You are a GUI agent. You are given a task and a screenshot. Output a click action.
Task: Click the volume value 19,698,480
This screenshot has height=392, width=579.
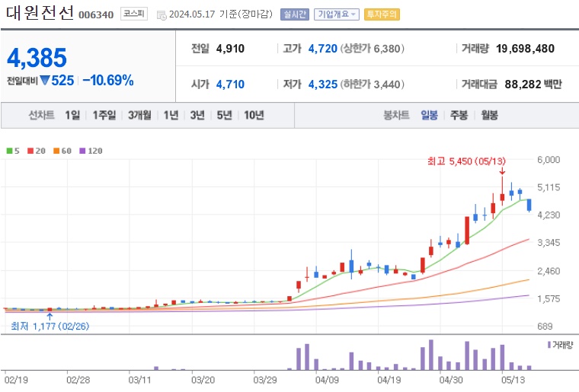pos(525,49)
